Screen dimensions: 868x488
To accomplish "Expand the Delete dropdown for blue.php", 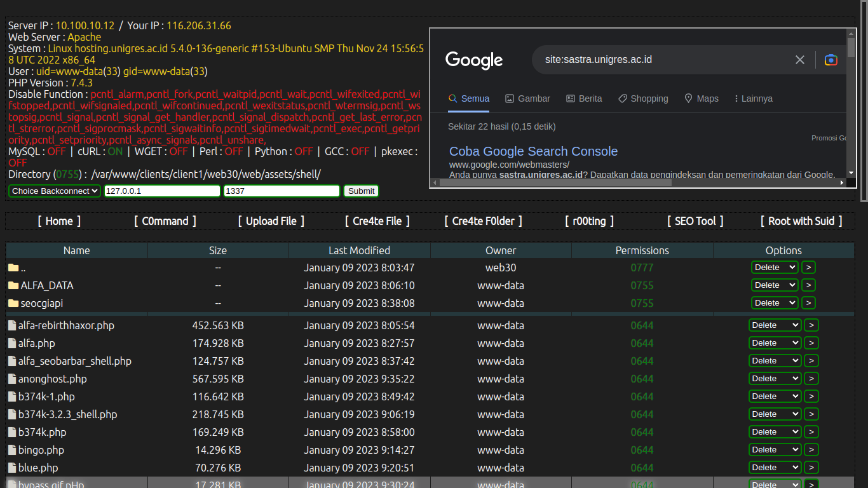I will pos(775,468).
